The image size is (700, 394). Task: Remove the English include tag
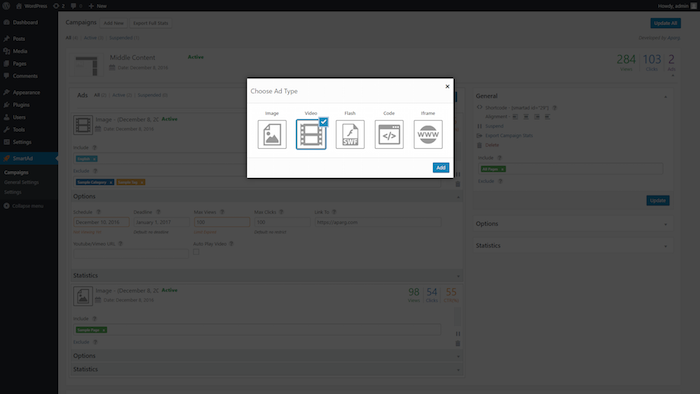(x=94, y=159)
